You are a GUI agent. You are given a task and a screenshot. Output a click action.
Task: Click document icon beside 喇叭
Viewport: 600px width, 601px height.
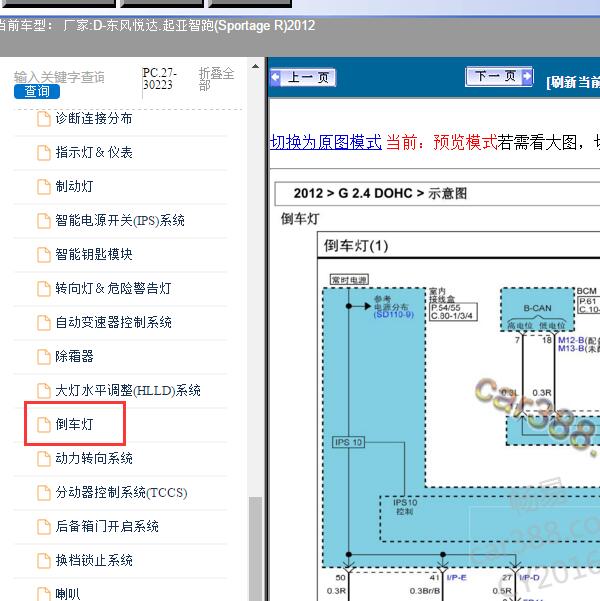(44, 594)
